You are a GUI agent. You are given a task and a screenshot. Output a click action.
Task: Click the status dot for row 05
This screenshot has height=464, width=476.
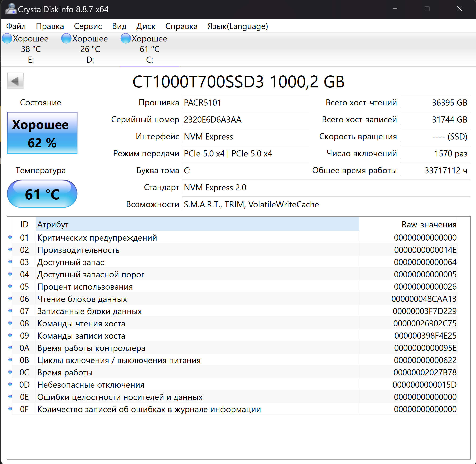[10, 286]
